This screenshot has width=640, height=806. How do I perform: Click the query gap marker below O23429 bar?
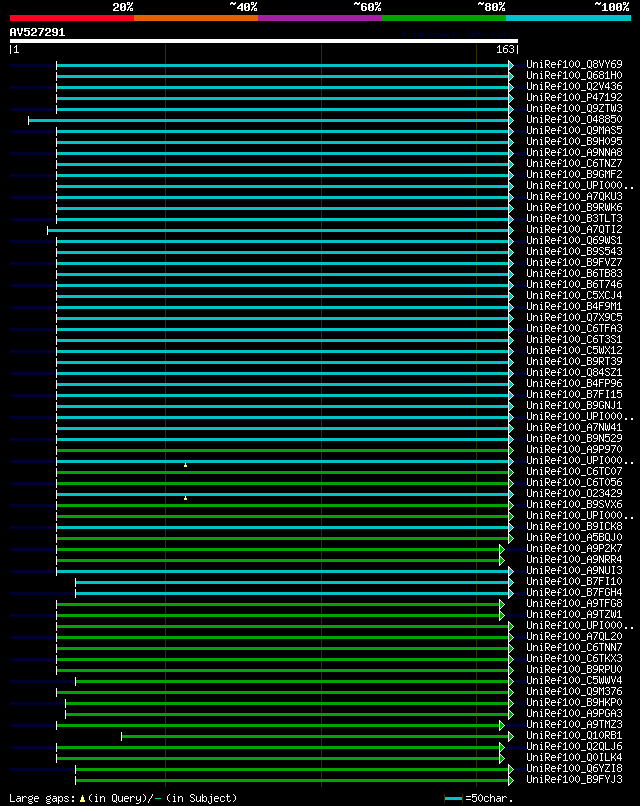pyautogui.click(x=186, y=498)
